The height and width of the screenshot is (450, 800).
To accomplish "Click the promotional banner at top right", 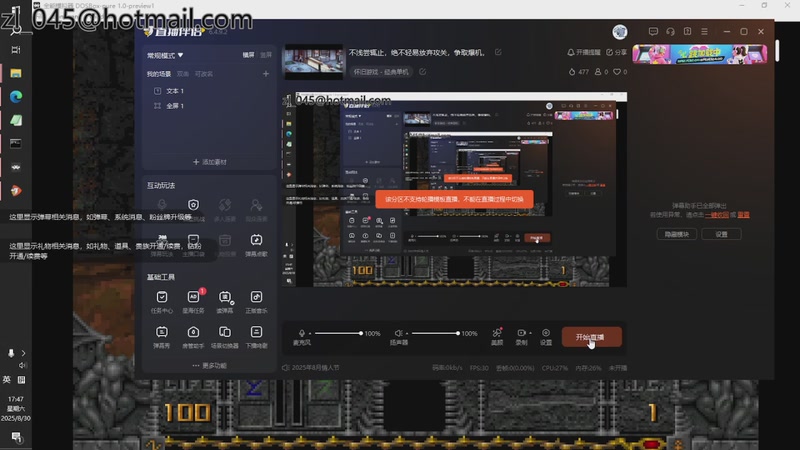I will click(699, 54).
